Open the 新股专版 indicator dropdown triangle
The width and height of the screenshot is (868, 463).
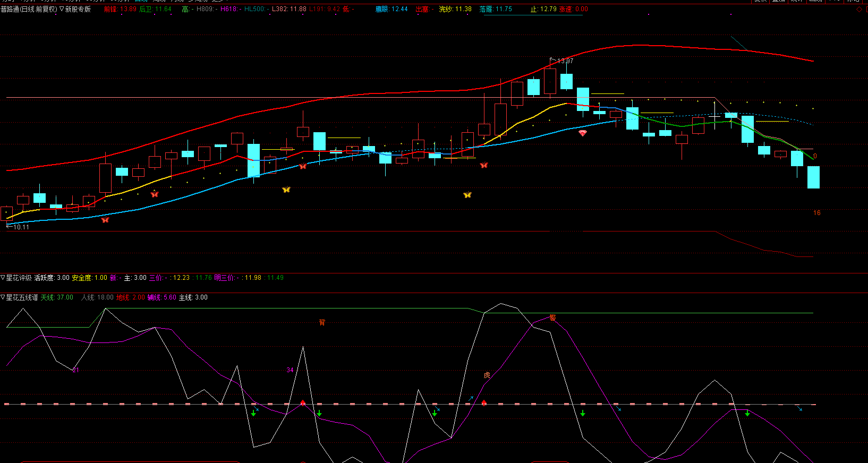(x=62, y=9)
